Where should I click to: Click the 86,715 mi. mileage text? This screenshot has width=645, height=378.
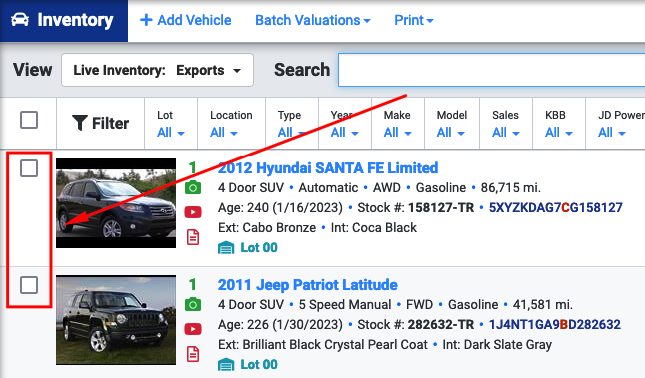510,188
